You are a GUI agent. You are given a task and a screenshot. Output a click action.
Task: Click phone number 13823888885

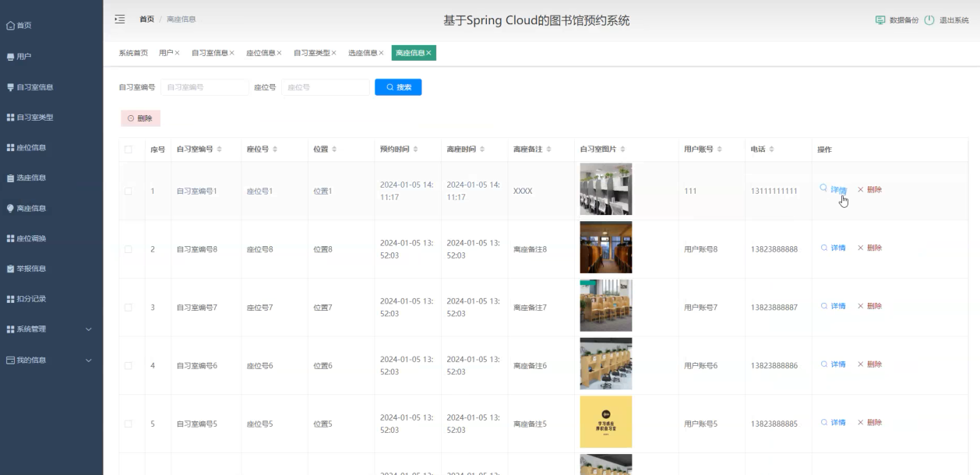click(774, 424)
